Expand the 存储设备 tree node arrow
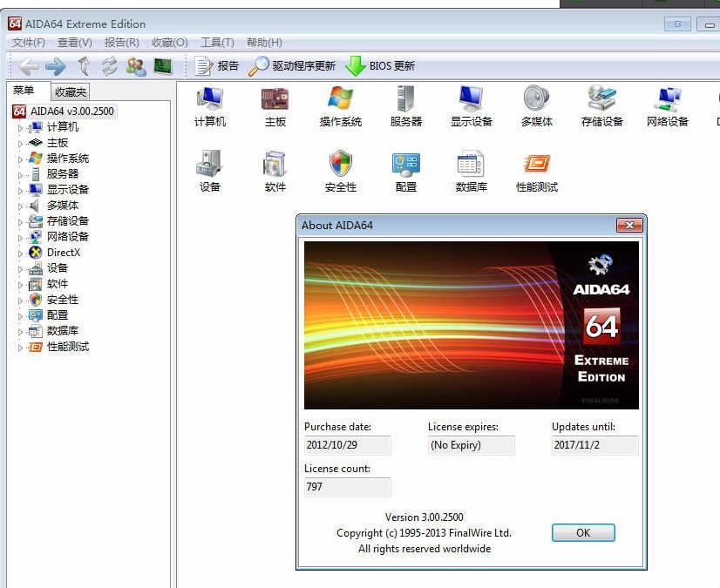Viewport: 720px width, 588px height. pyautogui.click(x=20, y=222)
